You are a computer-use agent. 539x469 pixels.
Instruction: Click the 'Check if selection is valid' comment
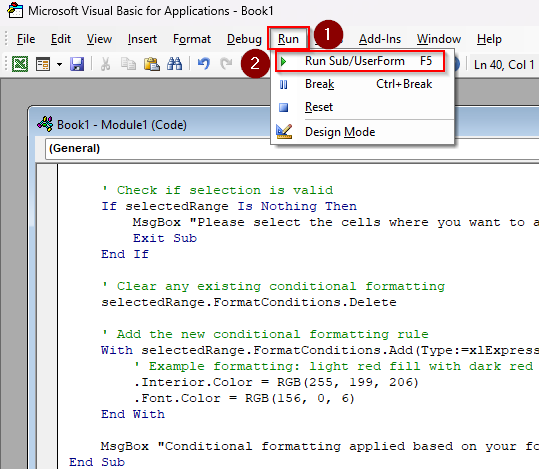coord(218,190)
